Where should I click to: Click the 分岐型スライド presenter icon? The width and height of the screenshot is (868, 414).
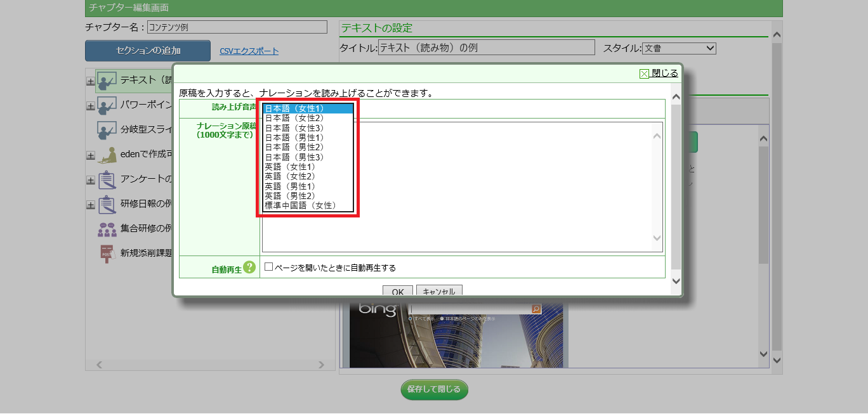(x=107, y=131)
